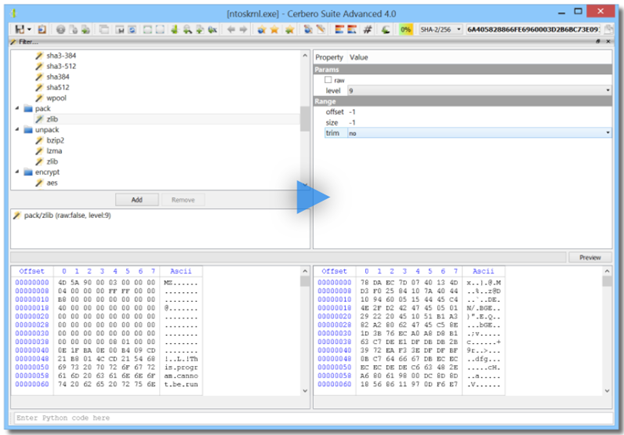Select sha3-384 in the filter tree

[x=61, y=56]
